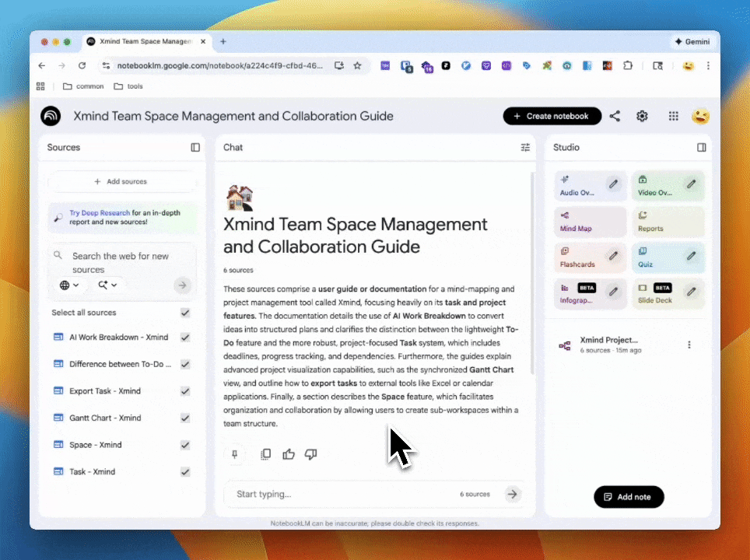Uncheck Space - Xmind source
Viewport: 750px width, 560px height.
(185, 445)
